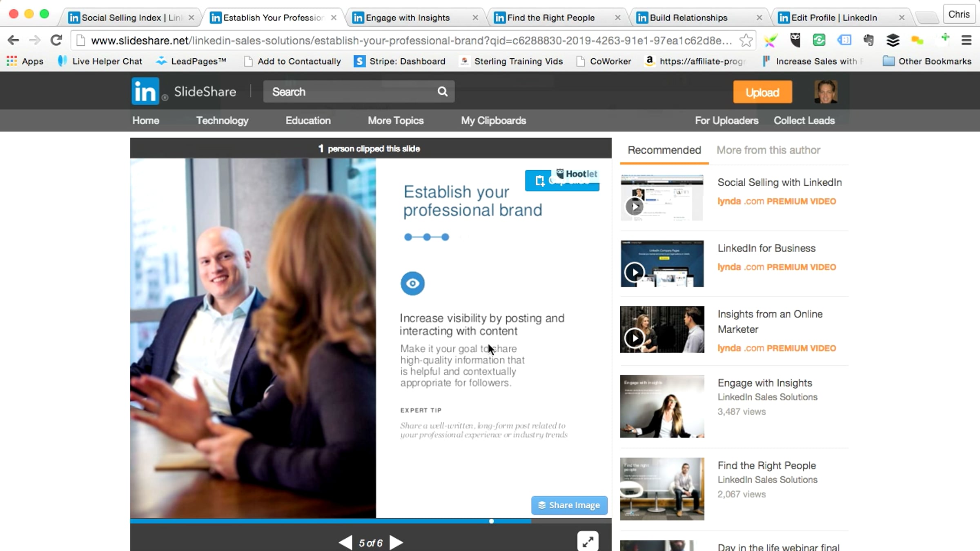Viewport: 980px width, 551px height.
Task: Click the SlideShare search magnifier icon
Action: click(442, 91)
